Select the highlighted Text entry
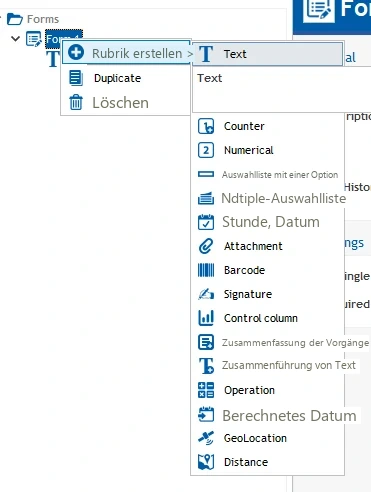The height and width of the screenshot is (492, 371). coord(268,54)
